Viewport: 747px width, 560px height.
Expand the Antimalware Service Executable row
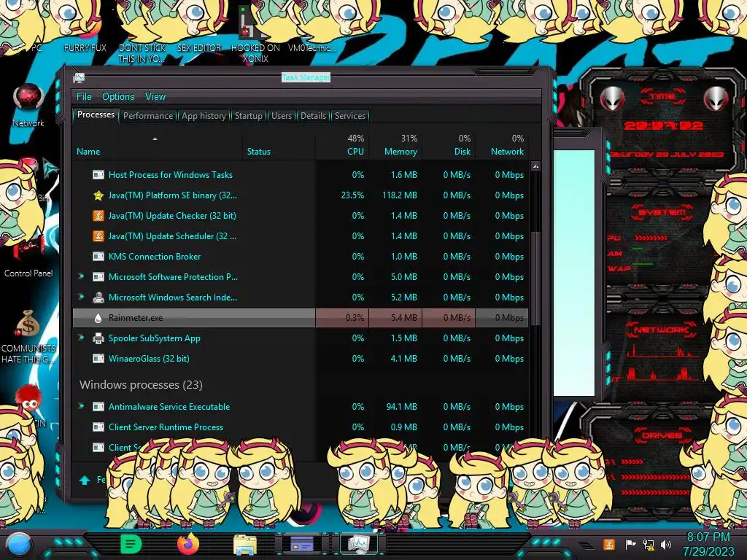pyautogui.click(x=80, y=406)
